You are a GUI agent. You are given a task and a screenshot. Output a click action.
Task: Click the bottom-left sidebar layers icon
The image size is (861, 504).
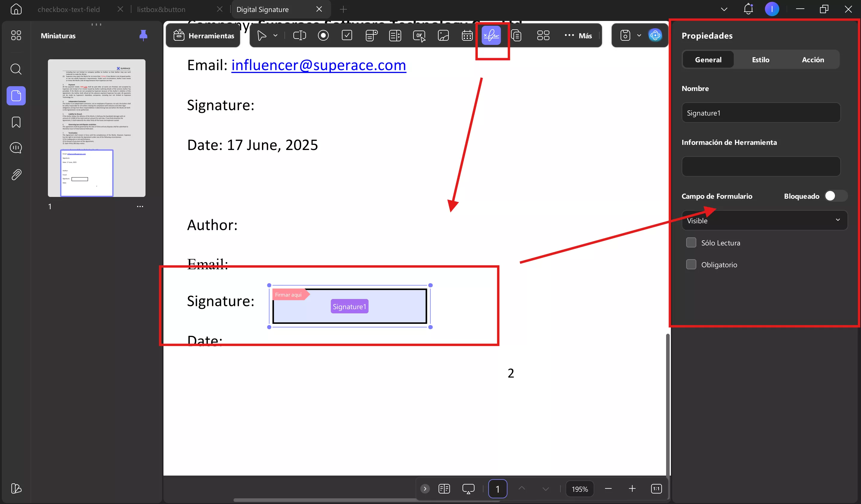(16, 488)
